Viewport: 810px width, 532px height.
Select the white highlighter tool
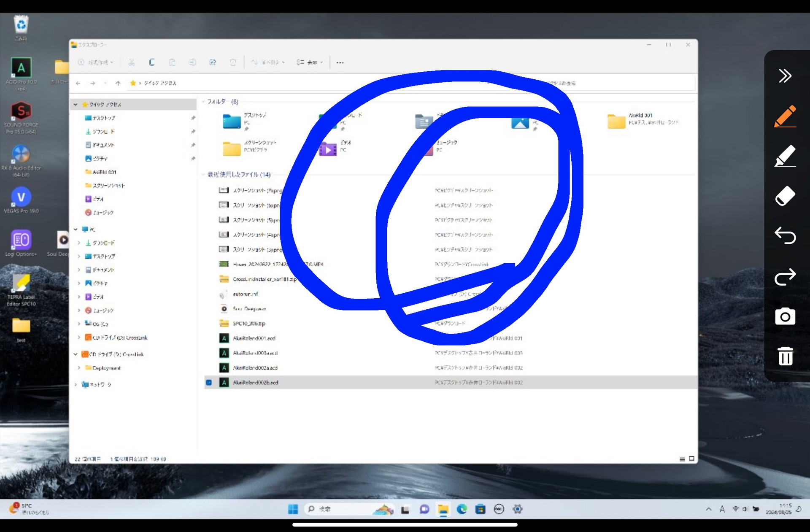[x=785, y=156]
